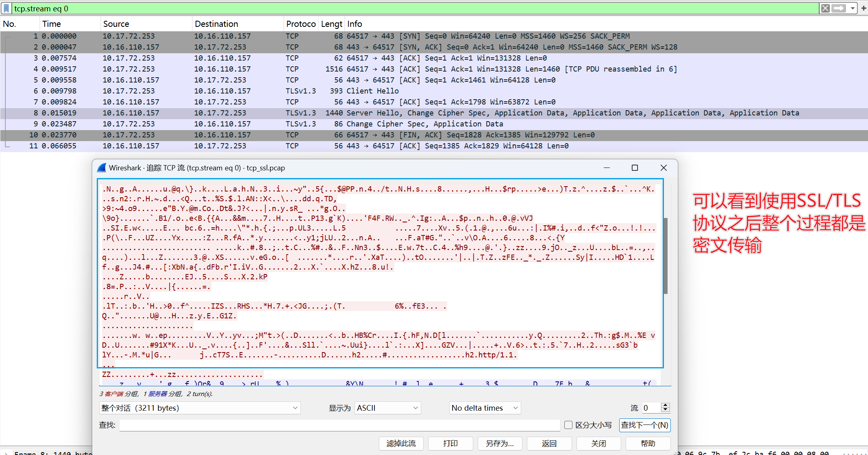
Task: Close the Follow TCP Stream dialog
Action: (x=664, y=168)
